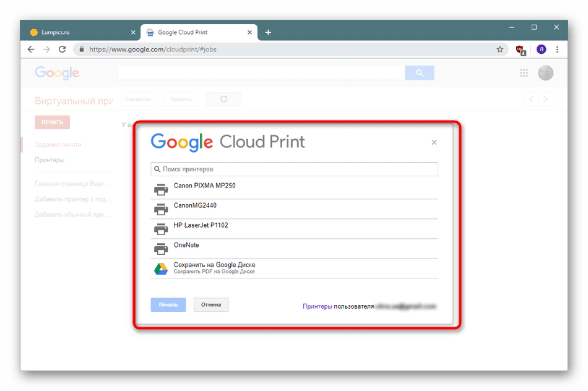Click the red ПЕЧАТЬ sidebar button
Image resolution: width=588 pixels, height=391 pixels.
click(53, 122)
